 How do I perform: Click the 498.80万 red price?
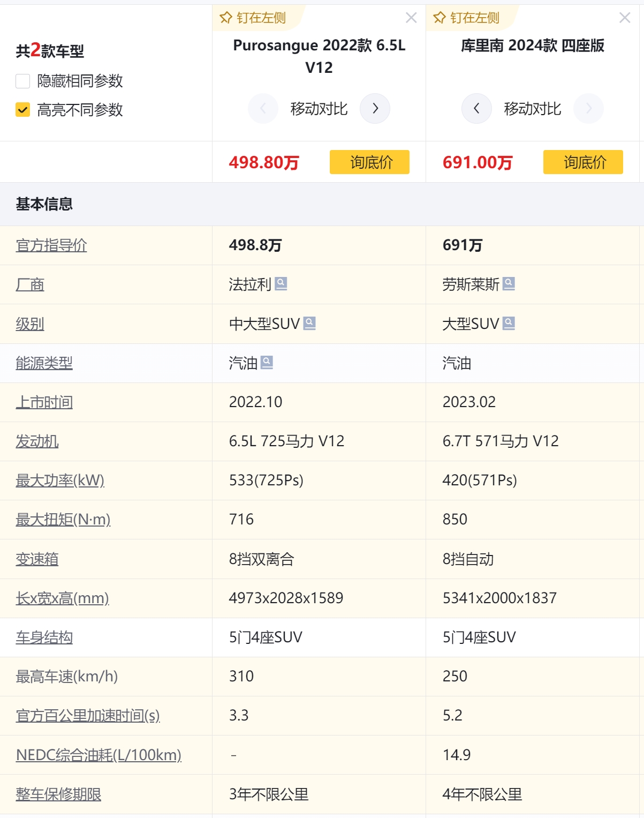(264, 162)
